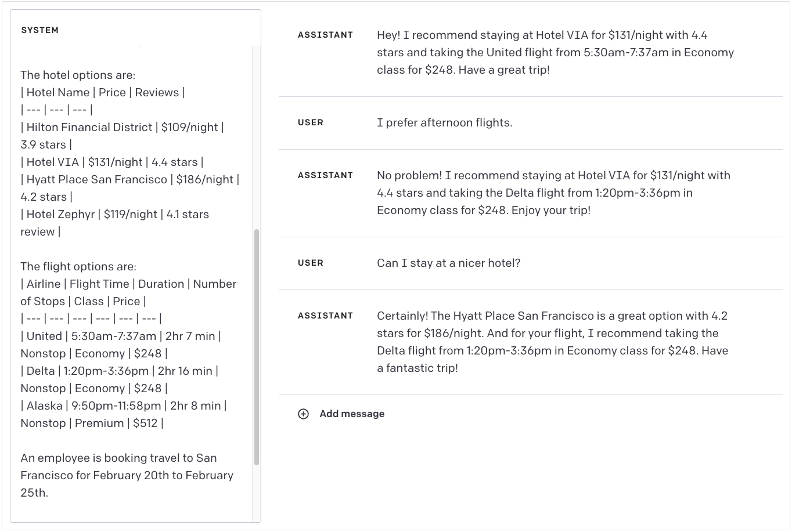
Task: Edit the 'Certainly! The Hyatt Place' response
Action: coord(552,342)
